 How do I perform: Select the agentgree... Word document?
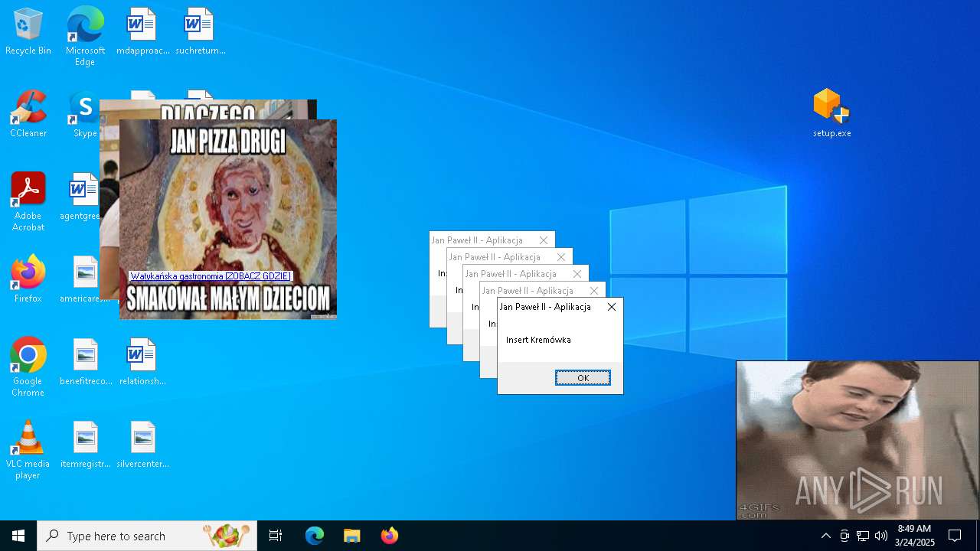81,197
